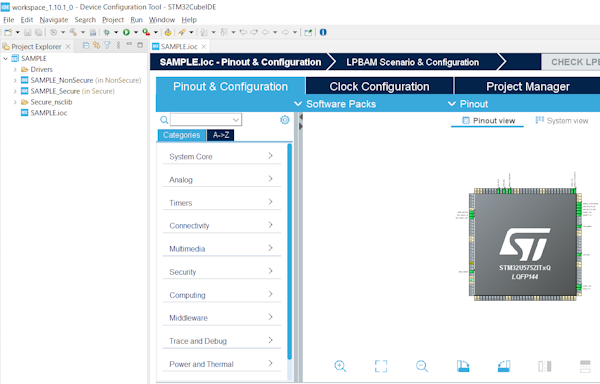Image resolution: width=600 pixels, height=384 pixels.
Task: Click the green Run button in toolbar
Action: click(126, 33)
